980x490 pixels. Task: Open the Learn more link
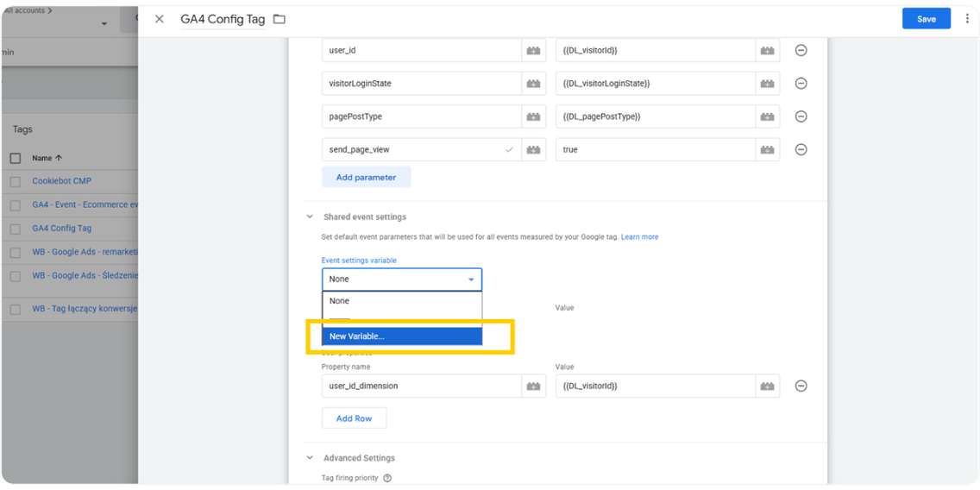click(639, 237)
